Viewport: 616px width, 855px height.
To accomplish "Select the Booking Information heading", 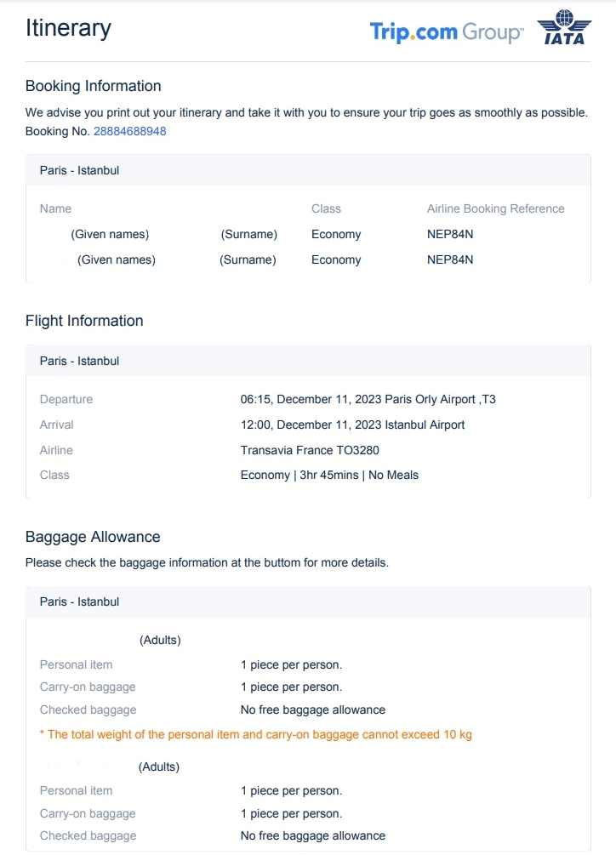I will coord(93,86).
